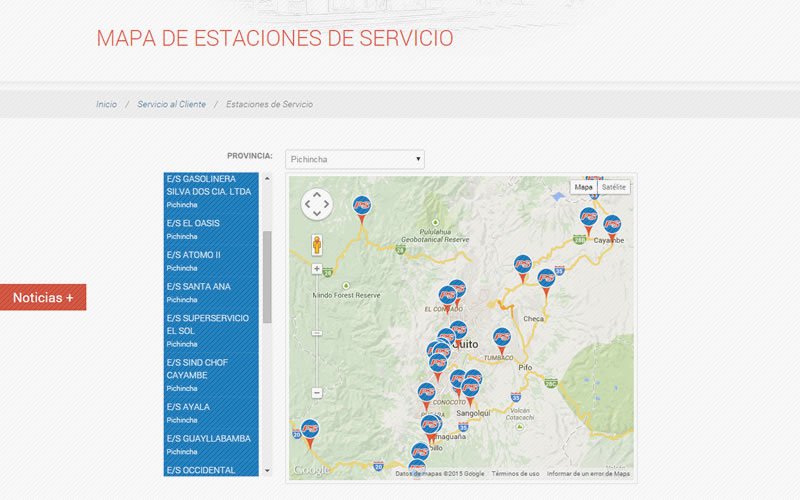Select E/S GUAYLLABAMBA in station list

coord(208,438)
